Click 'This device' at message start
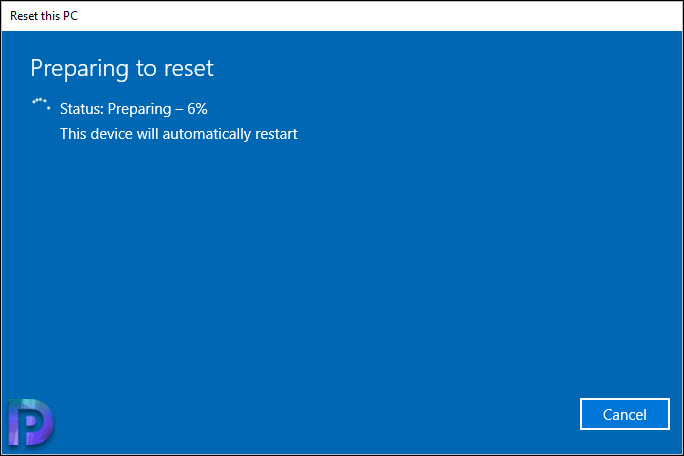 96,134
